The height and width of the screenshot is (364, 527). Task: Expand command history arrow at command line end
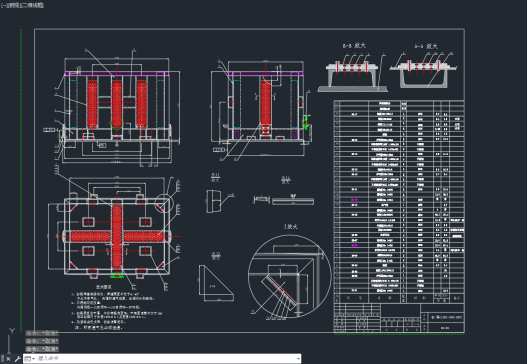(298, 359)
